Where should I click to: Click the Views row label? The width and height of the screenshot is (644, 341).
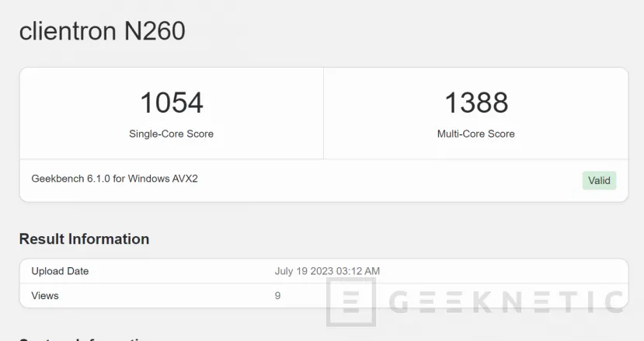pos(45,295)
